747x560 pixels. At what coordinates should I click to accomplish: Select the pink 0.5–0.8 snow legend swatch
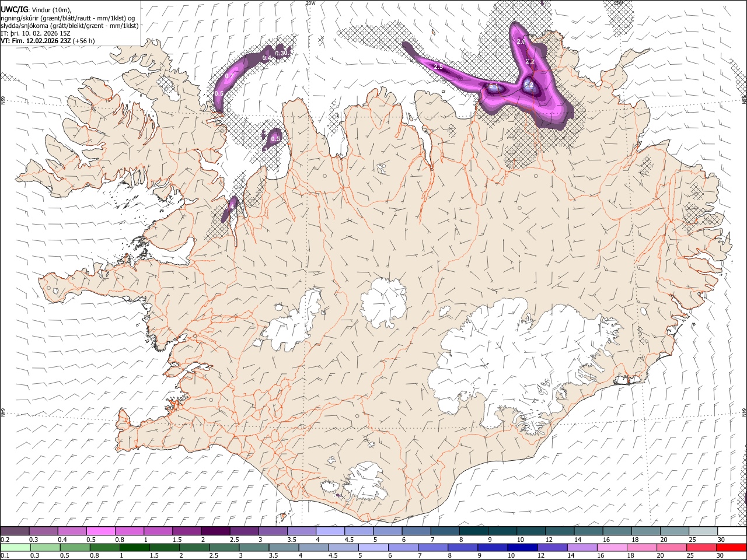coord(100,531)
